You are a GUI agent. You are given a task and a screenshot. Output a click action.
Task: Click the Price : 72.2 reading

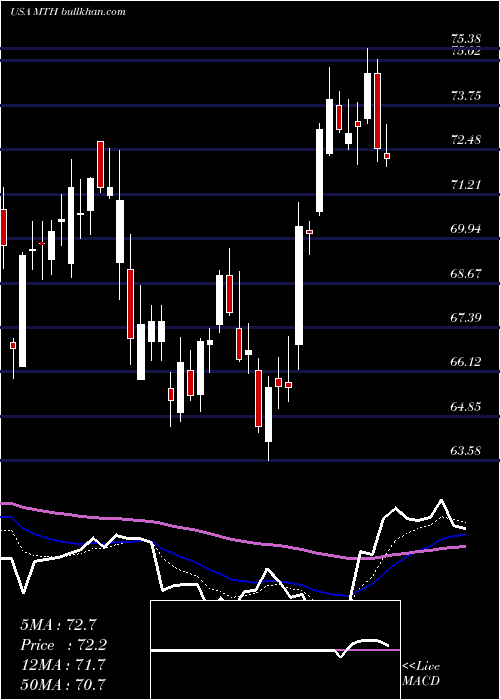pyautogui.click(x=64, y=645)
